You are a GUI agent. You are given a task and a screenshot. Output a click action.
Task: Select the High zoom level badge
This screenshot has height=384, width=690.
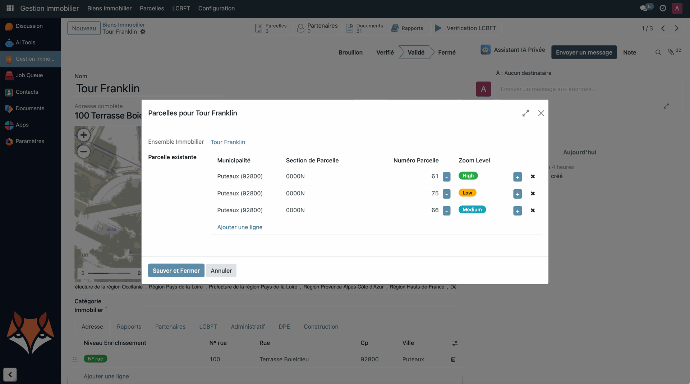click(468, 176)
